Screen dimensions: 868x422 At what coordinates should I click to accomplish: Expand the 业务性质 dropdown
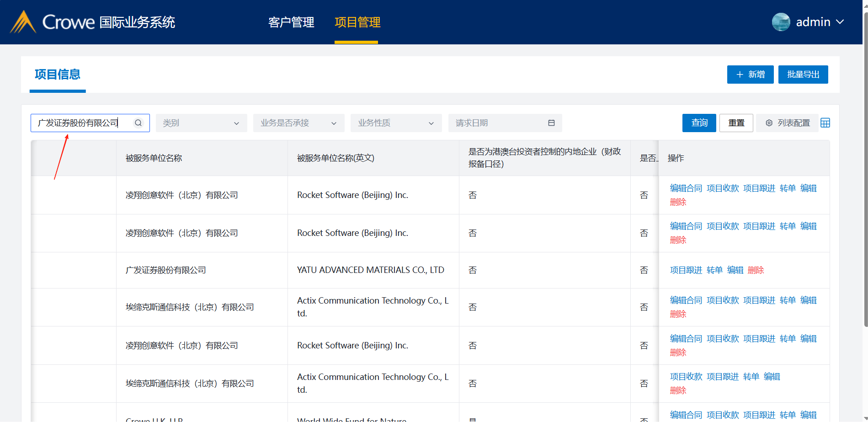396,123
